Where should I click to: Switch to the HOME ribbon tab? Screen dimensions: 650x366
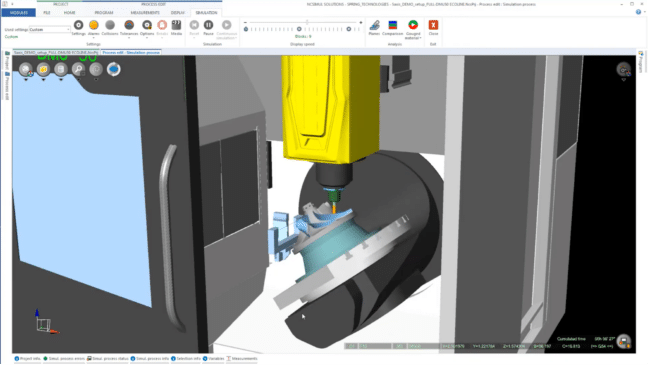70,13
